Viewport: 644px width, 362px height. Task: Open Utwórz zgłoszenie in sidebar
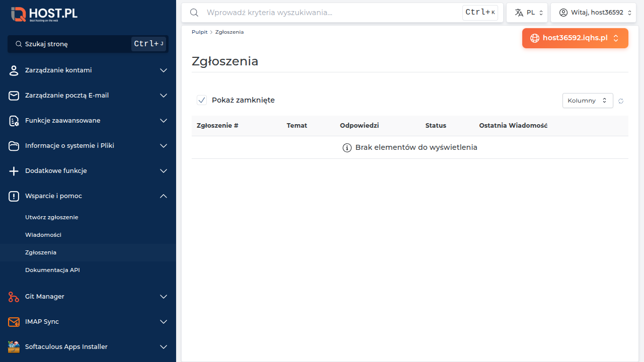pos(52,217)
